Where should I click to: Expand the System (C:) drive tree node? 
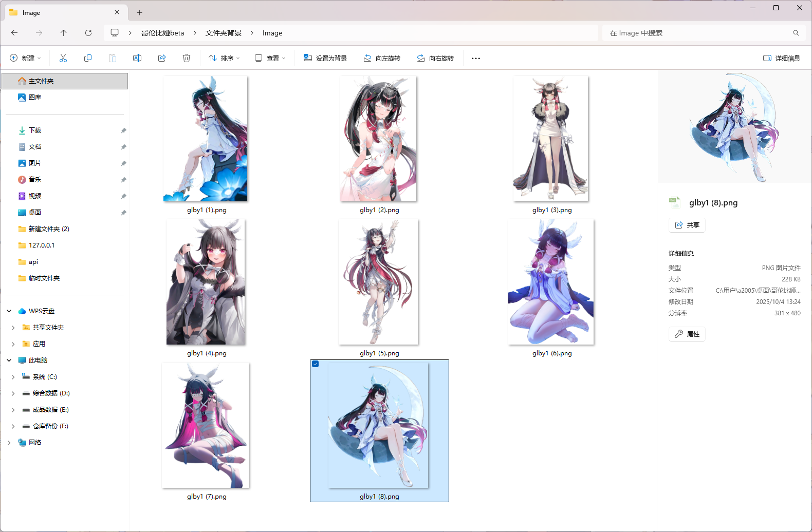coord(13,377)
